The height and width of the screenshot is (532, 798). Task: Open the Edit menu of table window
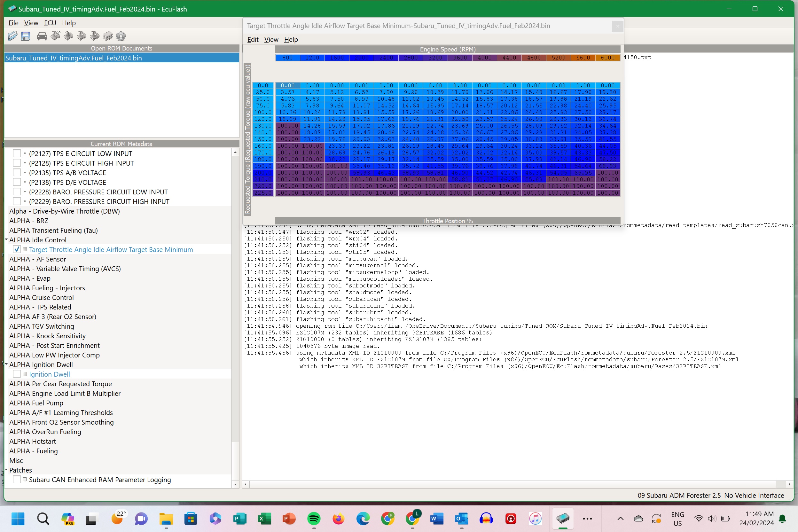pos(253,39)
